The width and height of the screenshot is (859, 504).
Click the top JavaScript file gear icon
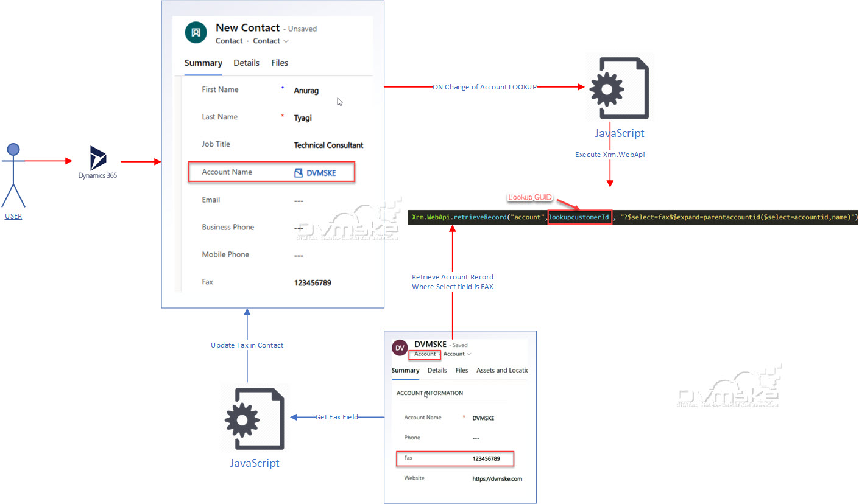619,88
